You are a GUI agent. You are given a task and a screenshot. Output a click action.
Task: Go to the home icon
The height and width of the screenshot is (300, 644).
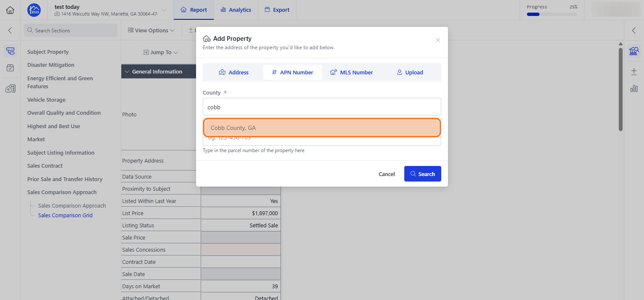tap(10, 10)
